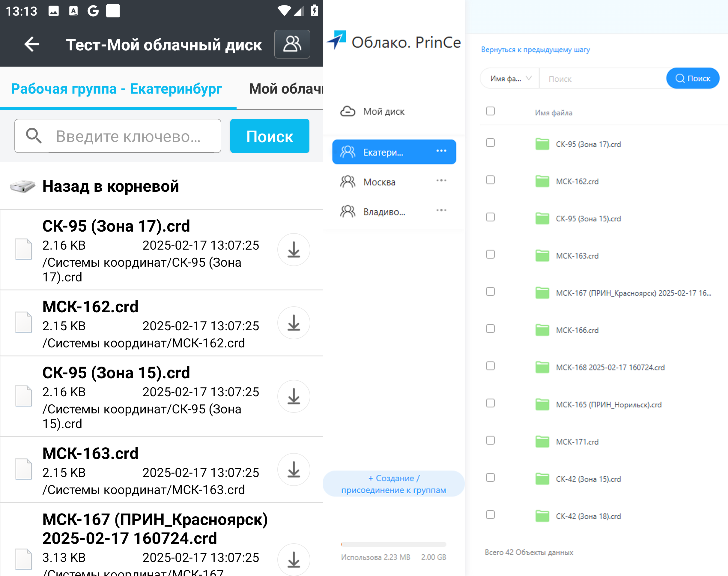Check the box for web МСК-162.crd row

491,180
